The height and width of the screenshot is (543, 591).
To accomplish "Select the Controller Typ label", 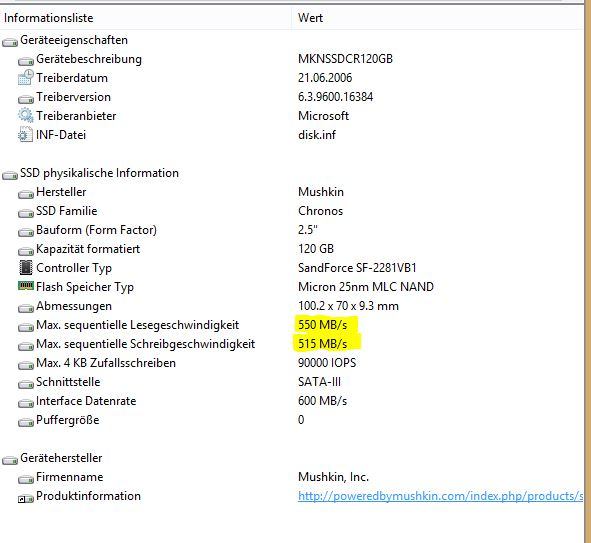I will [74, 268].
